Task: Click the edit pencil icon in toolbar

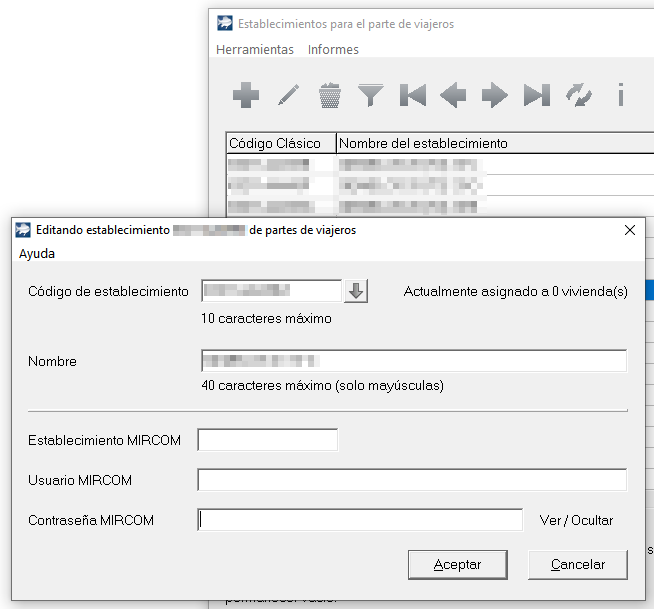Action: [x=288, y=96]
